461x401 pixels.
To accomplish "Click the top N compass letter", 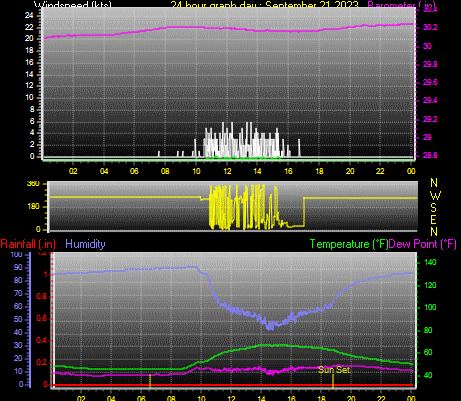I will [x=434, y=183].
